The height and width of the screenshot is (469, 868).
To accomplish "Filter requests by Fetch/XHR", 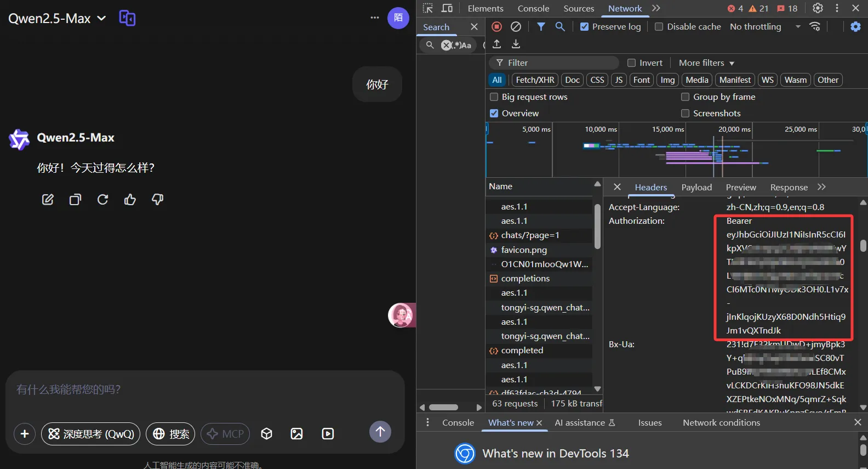I will pos(535,80).
